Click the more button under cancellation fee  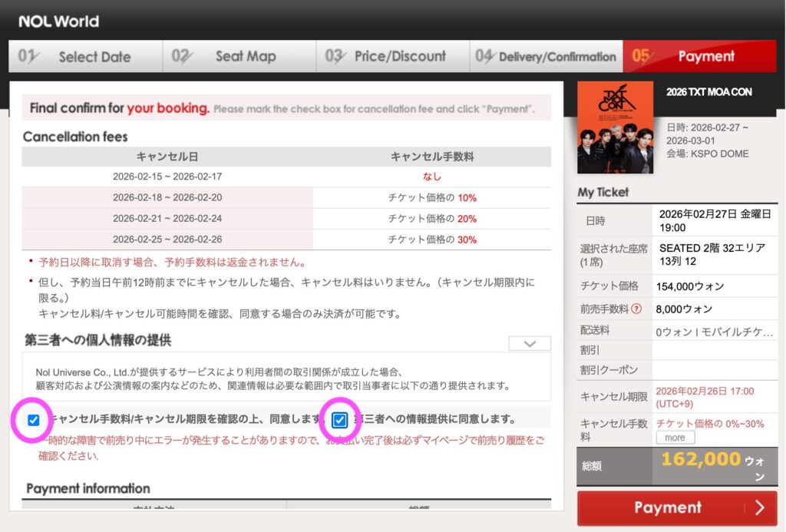(x=675, y=438)
